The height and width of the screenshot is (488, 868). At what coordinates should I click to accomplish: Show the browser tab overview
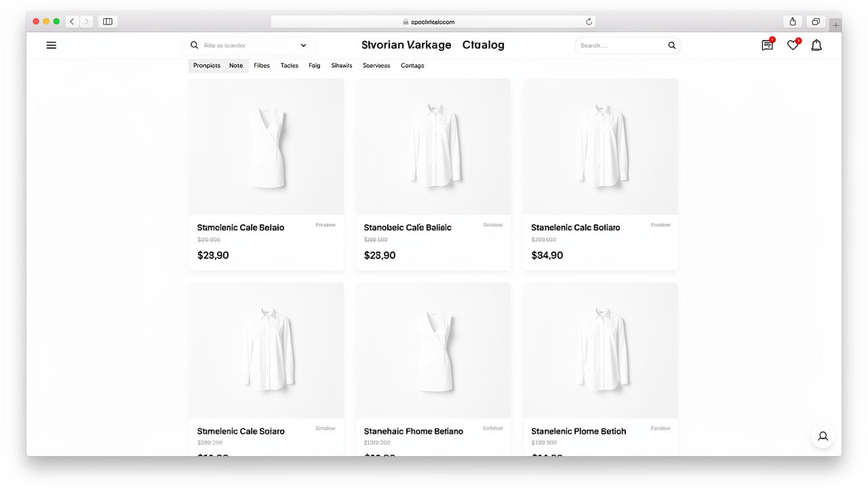pyautogui.click(x=816, y=22)
